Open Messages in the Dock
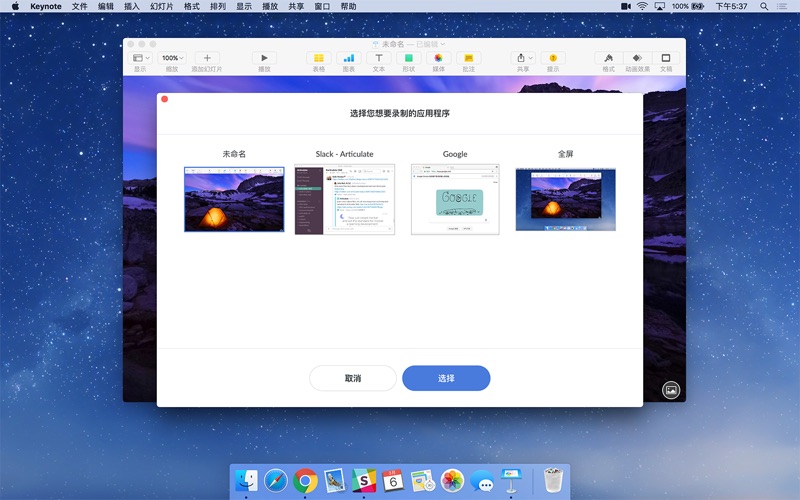 point(482,481)
